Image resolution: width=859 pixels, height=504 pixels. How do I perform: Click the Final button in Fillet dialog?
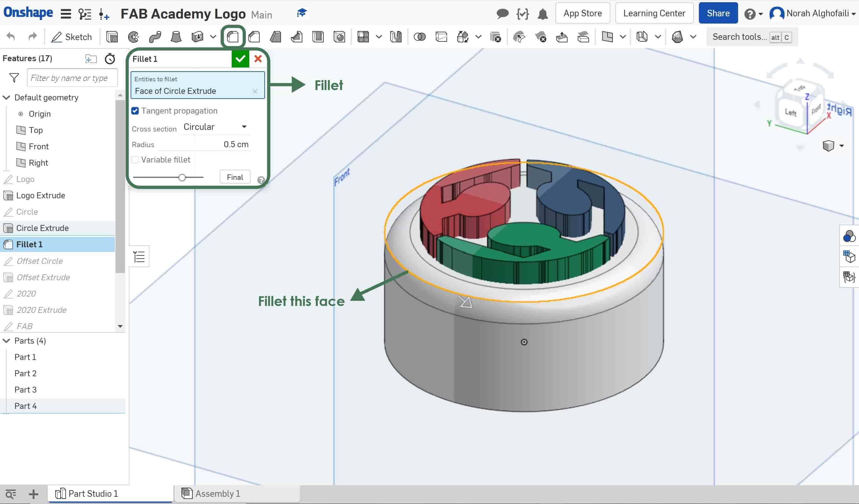click(235, 177)
